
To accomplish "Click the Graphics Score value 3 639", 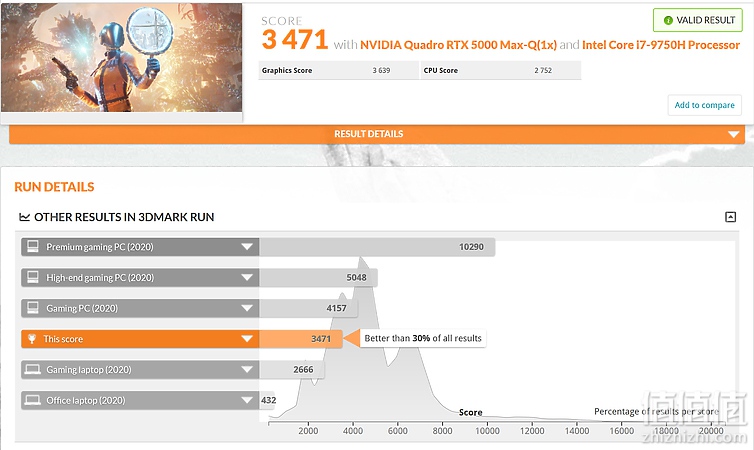I will tap(381, 70).
